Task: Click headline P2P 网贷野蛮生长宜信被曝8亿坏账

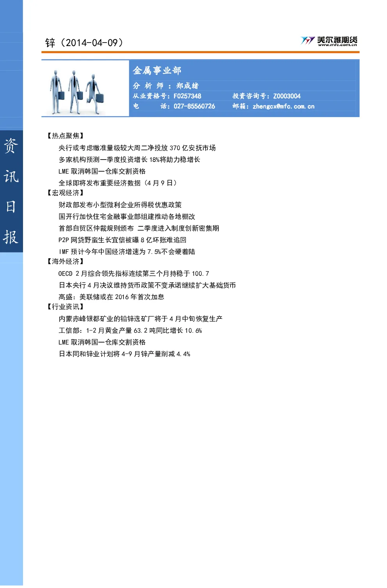Action: [122, 240]
